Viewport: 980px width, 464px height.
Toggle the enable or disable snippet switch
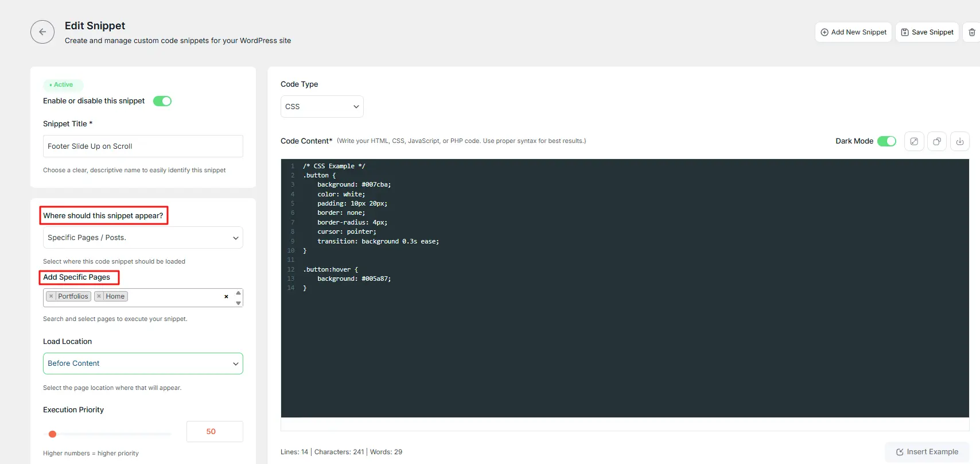coord(162,101)
